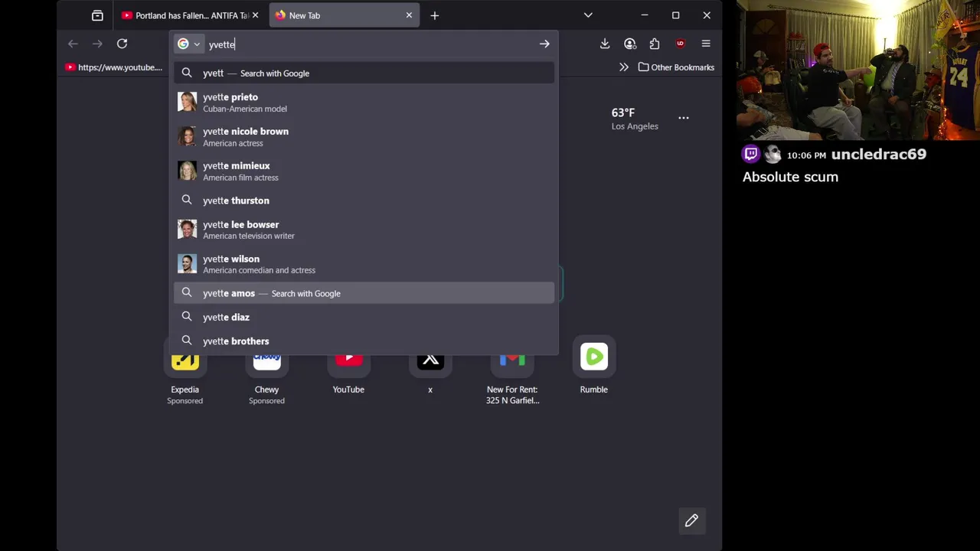Image resolution: width=980 pixels, height=551 pixels.
Task: Choose the yvette nicole brown suggestion
Action: 364,137
